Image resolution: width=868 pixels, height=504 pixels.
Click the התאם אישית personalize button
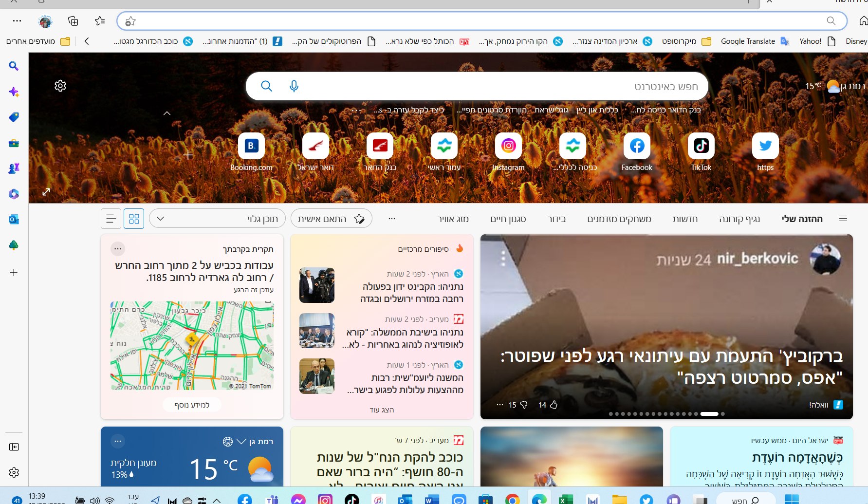pos(332,219)
